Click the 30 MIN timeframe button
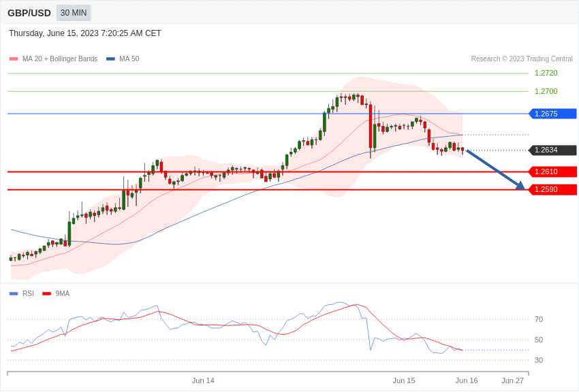The width and height of the screenshot is (579, 392). (x=74, y=13)
